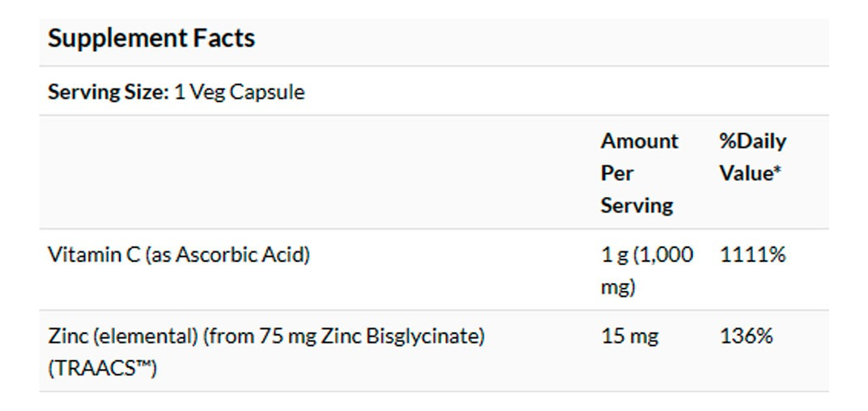Select the 1 Veg Capsule text
Viewport: 868px width, 411px height.
240,92
